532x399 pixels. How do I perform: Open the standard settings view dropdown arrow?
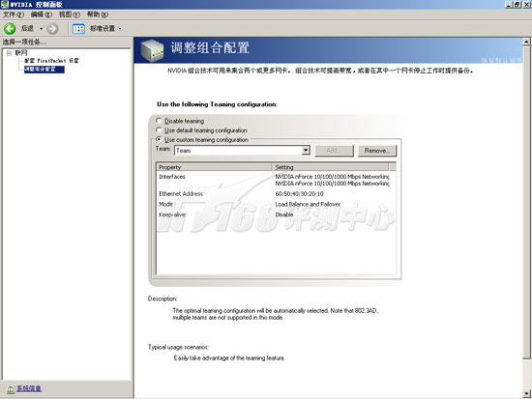coord(120,29)
